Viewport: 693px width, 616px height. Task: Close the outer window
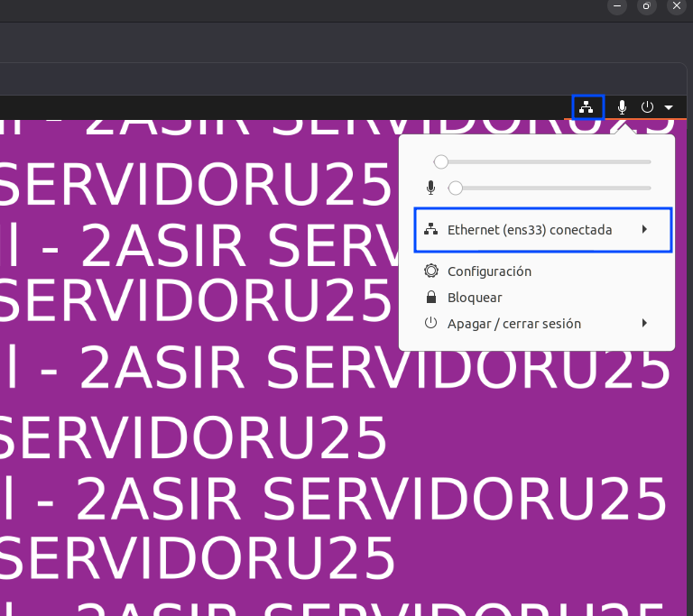(677, 5)
